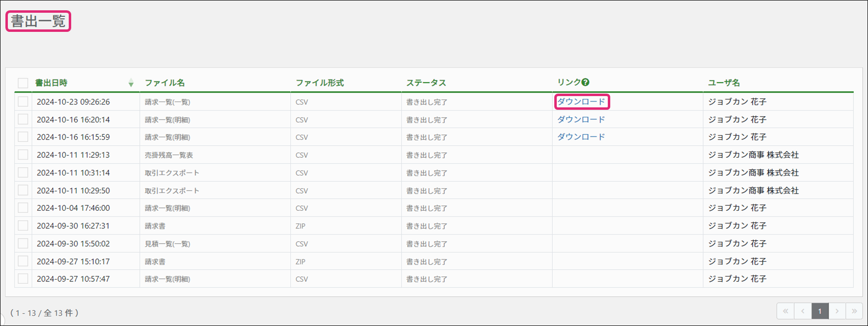The height and width of the screenshot is (326, 868).
Task: Select page 1 in pagination
Action: (x=819, y=311)
